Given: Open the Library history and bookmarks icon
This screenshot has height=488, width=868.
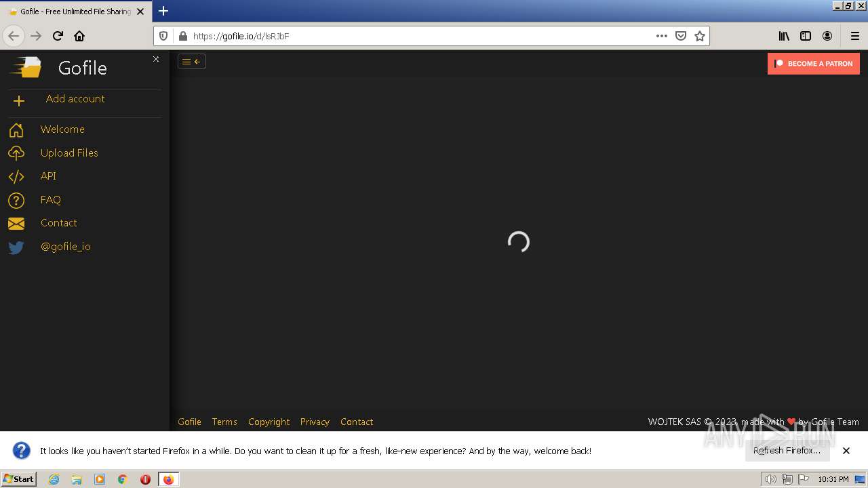Looking at the screenshot, I should click(x=784, y=36).
